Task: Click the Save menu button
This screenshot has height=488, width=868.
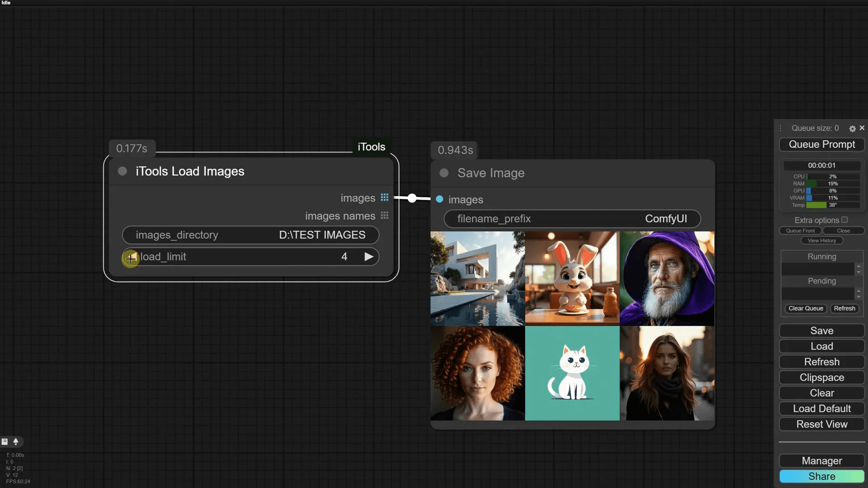Action: coord(822,331)
